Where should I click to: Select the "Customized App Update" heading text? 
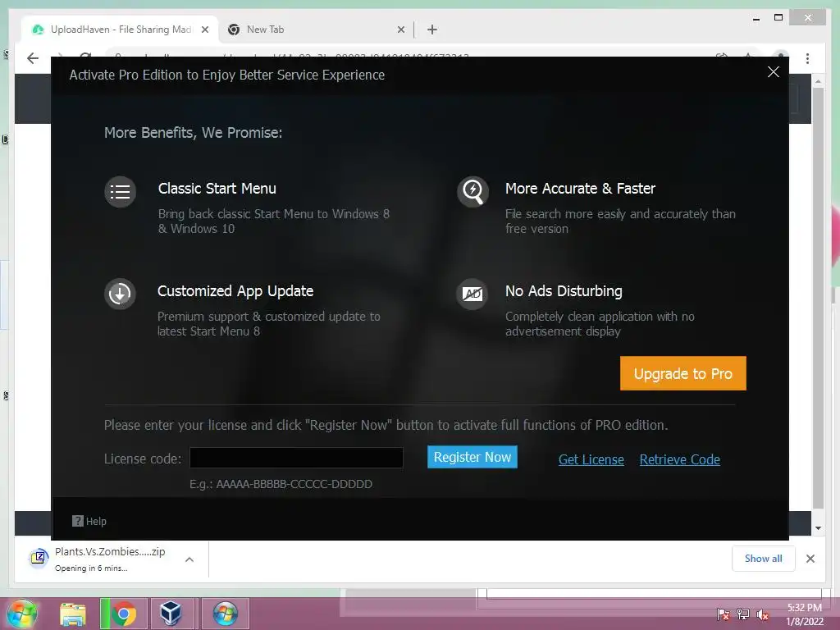click(x=235, y=291)
